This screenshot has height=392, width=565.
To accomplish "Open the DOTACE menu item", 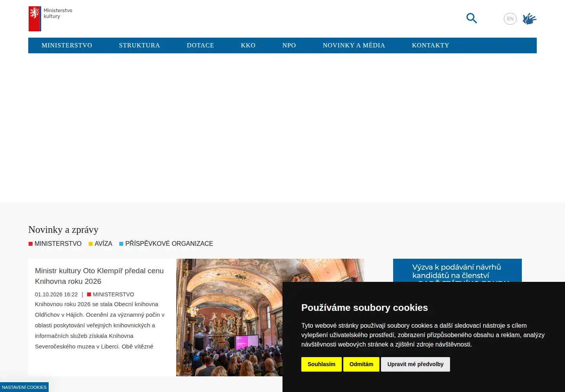I will [x=200, y=45].
